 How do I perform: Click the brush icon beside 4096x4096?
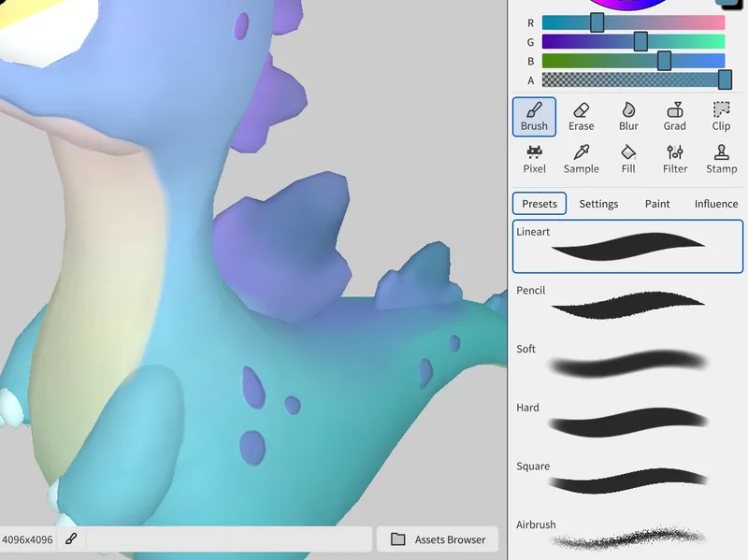pos(71,539)
